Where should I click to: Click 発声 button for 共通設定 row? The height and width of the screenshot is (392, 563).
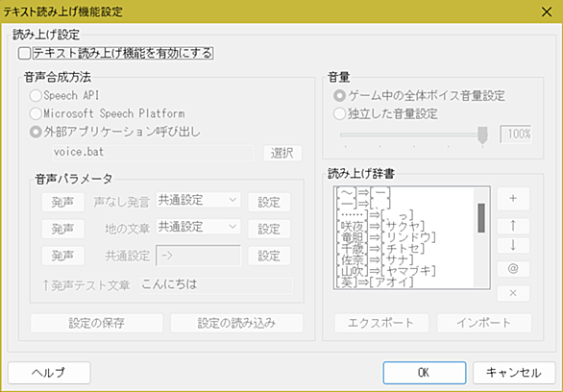[62, 256]
